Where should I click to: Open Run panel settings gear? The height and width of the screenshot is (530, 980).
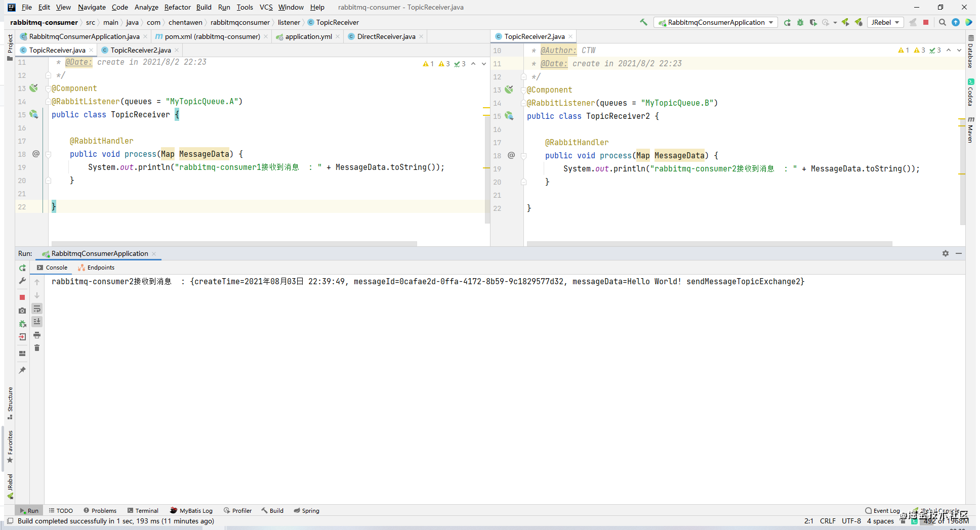[946, 253]
